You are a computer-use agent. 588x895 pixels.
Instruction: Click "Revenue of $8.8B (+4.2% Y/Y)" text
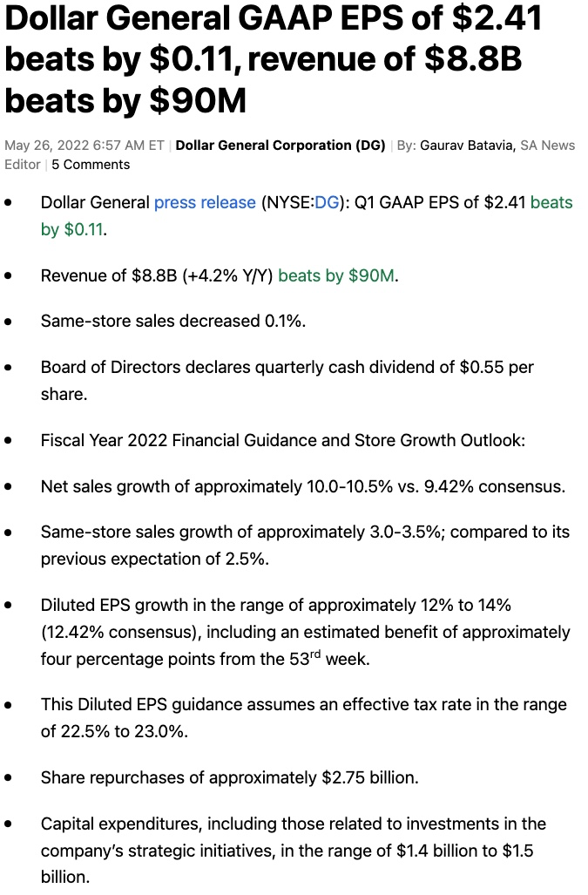point(157,275)
